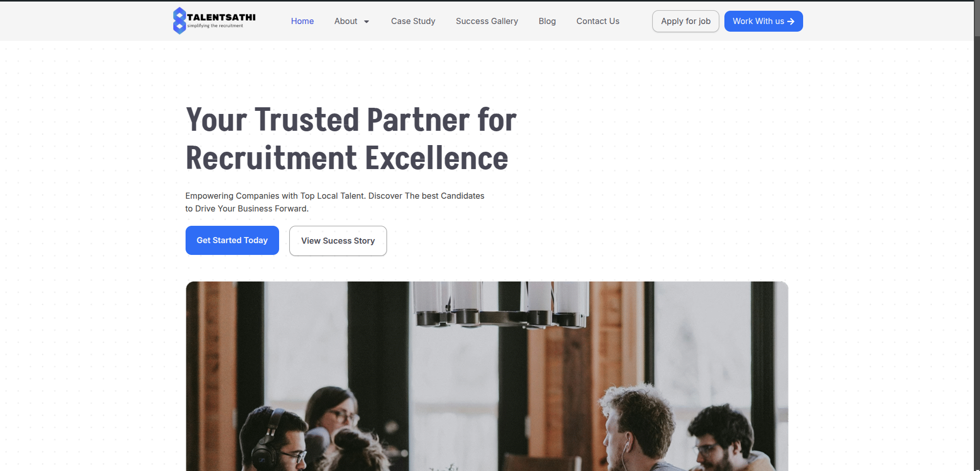
Task: Click the TALENTSATHI brand name text
Action: [221, 17]
